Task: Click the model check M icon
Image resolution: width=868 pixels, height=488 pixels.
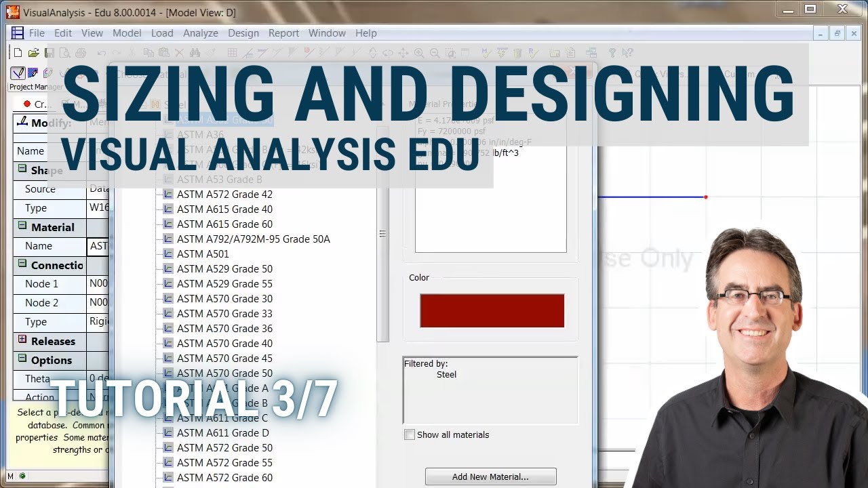Action: tap(486, 53)
